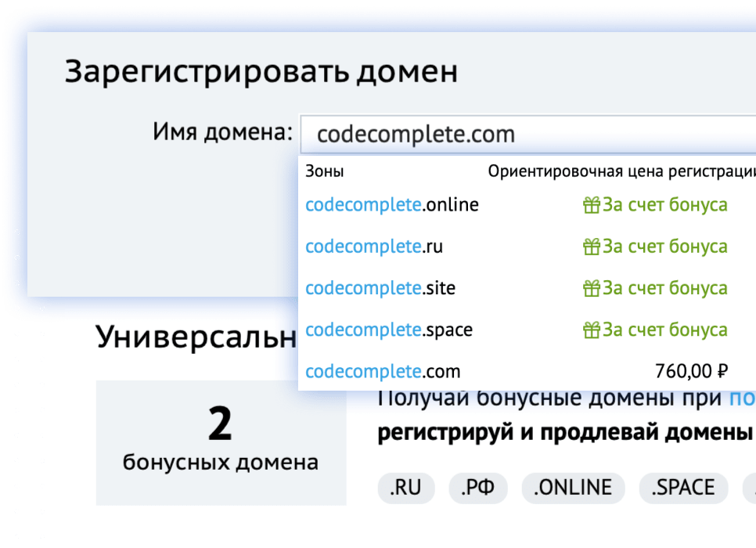Click the gift icon next to codecomplete.ru
The height and width of the screenshot is (548, 756).
591,247
